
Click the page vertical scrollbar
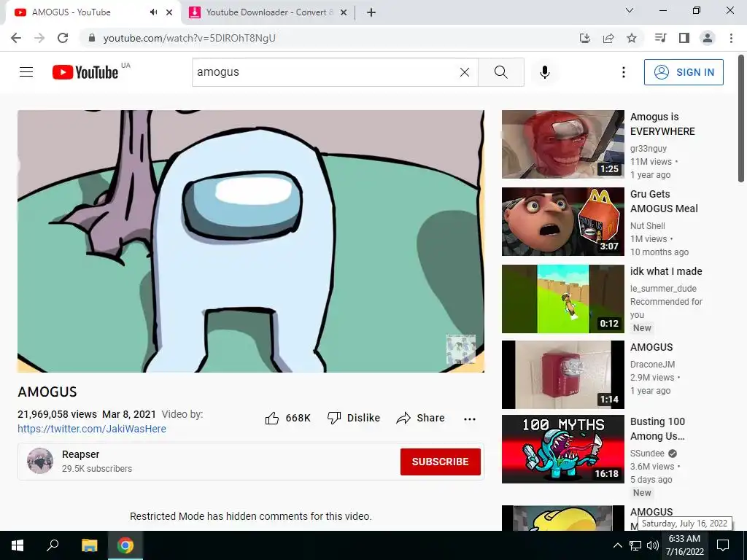click(x=741, y=118)
